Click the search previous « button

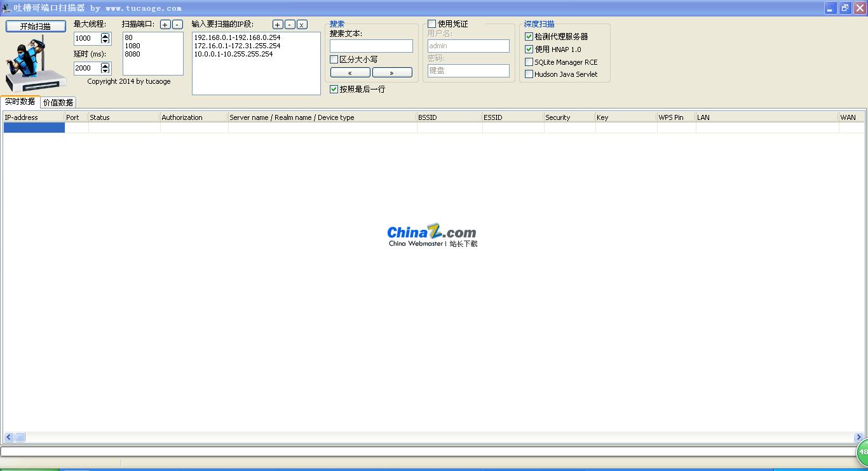pos(350,72)
